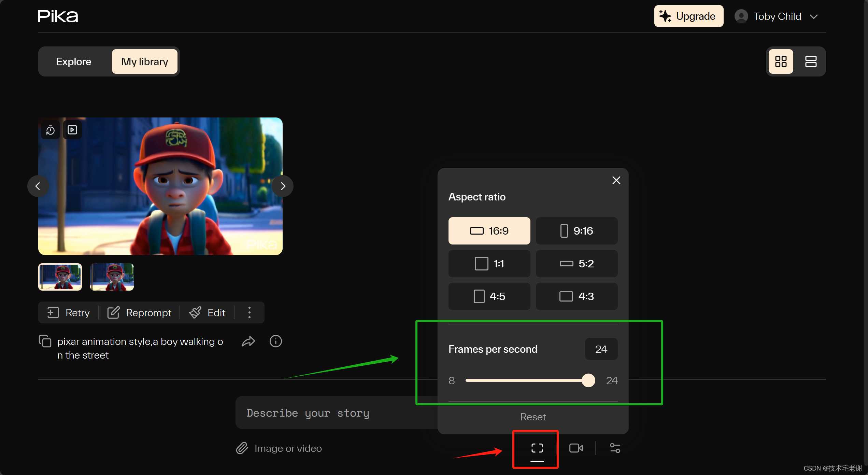Click the history icon on the video
The width and height of the screenshot is (868, 475).
pos(51,130)
